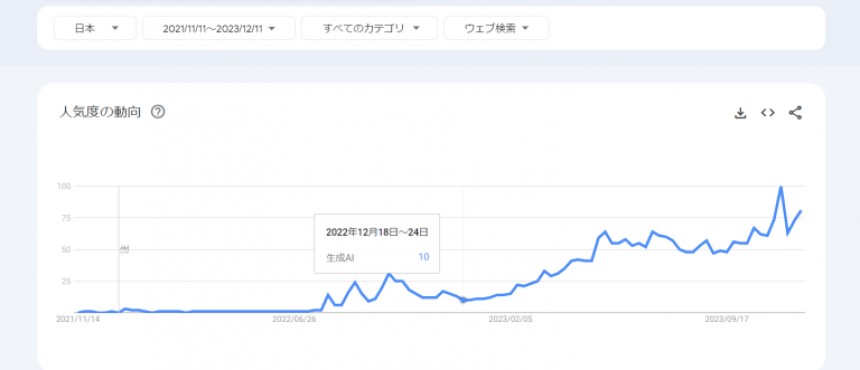Open the 2021/11/11〜2023/12/11 date range dropdown
The height and width of the screenshot is (370, 860).
click(x=219, y=28)
